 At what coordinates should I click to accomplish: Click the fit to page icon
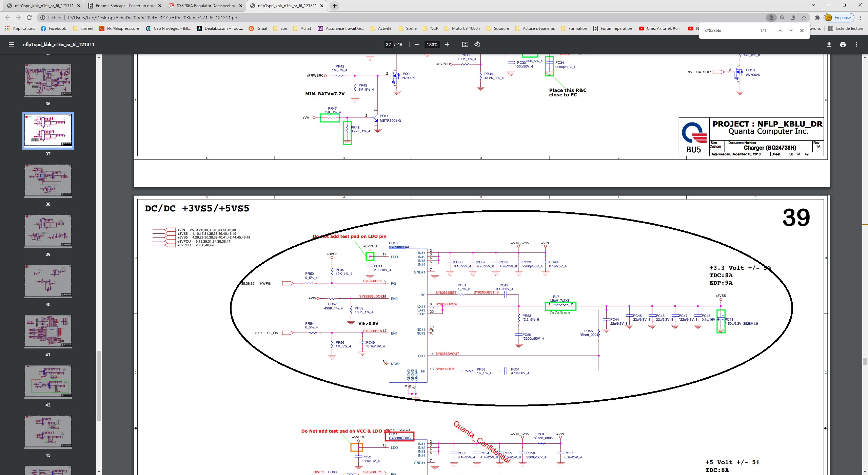tap(465, 44)
